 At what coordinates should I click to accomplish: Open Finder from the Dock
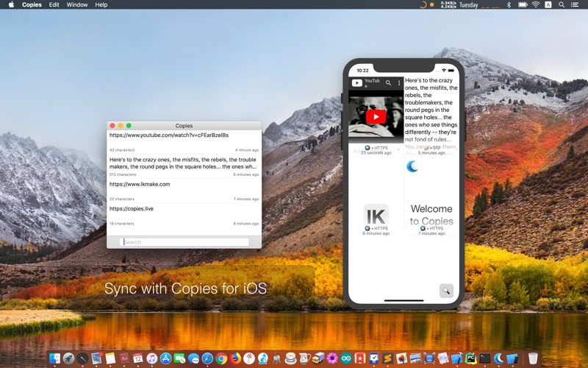[54, 358]
